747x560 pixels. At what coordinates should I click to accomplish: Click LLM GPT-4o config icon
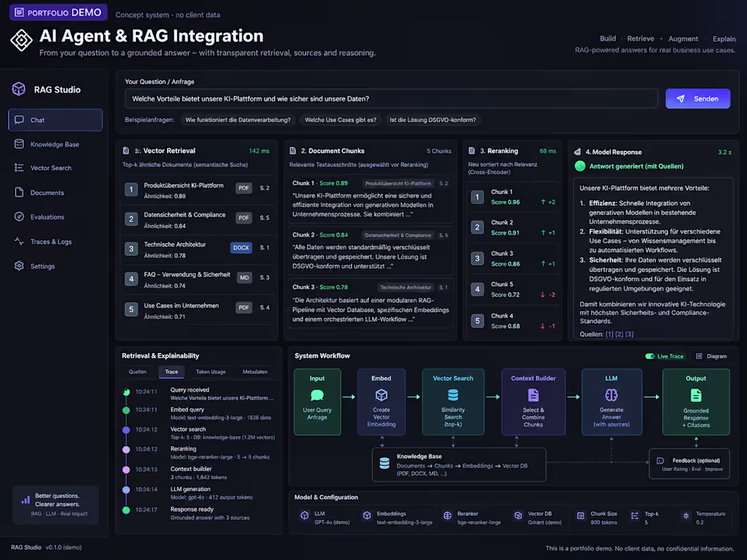(304, 516)
